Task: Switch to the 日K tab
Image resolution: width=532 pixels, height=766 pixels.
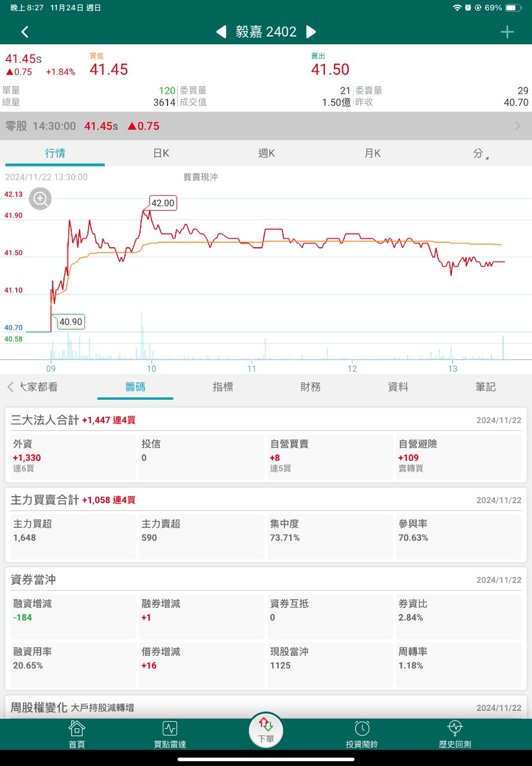Action: coord(161,153)
